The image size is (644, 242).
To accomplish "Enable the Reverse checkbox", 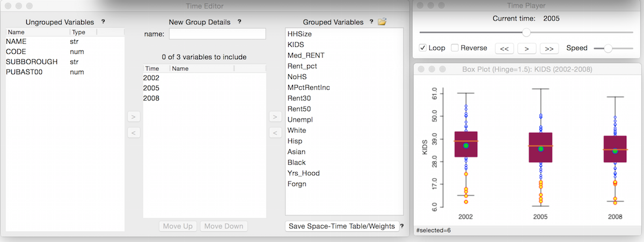I will tap(455, 48).
